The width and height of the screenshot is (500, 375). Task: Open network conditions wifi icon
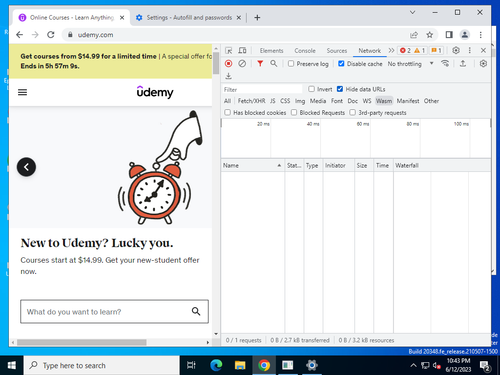point(445,63)
